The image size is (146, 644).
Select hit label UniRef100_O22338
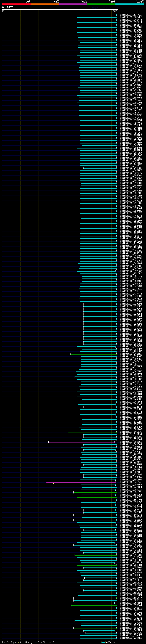(131, 407)
